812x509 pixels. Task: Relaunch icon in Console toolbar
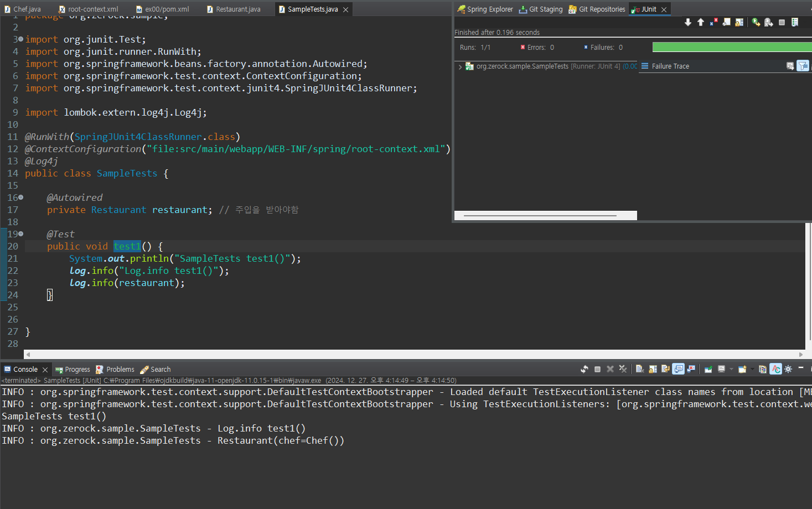(x=585, y=369)
